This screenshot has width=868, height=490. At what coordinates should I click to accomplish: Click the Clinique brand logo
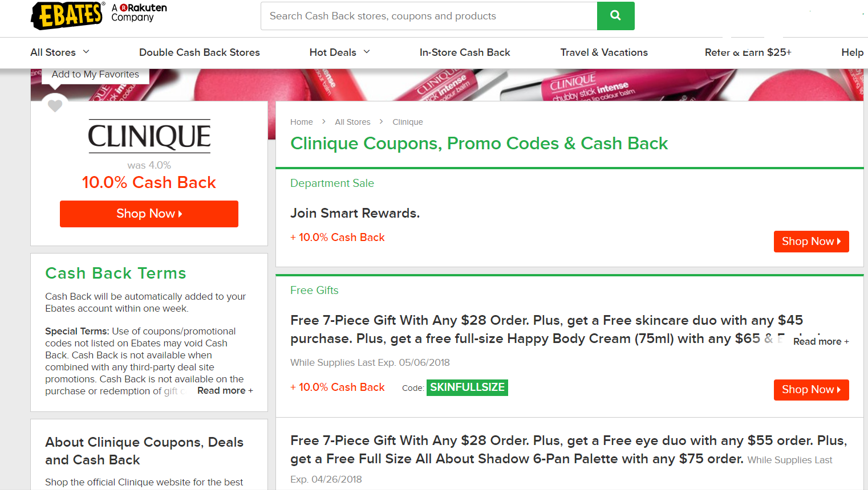coord(149,136)
